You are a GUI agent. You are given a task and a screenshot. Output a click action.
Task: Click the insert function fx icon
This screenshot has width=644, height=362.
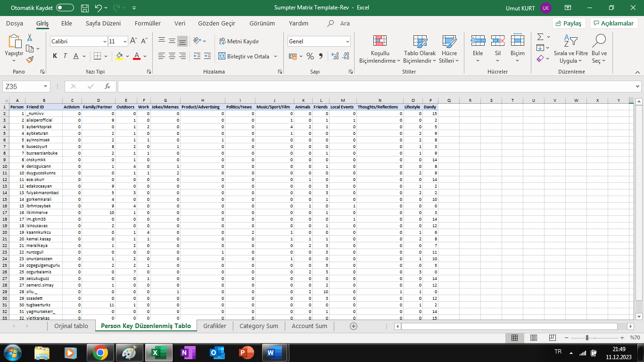click(107, 86)
